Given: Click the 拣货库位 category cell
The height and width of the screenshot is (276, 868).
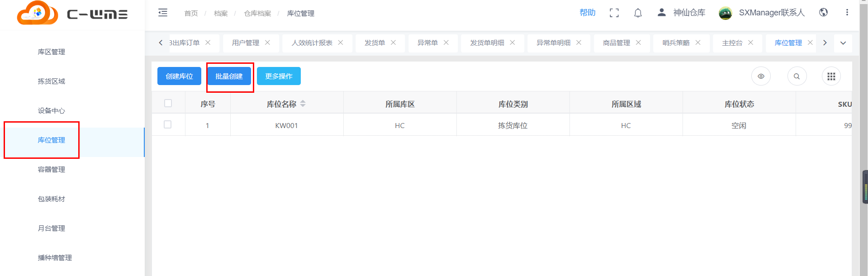Looking at the screenshot, I should [513, 125].
